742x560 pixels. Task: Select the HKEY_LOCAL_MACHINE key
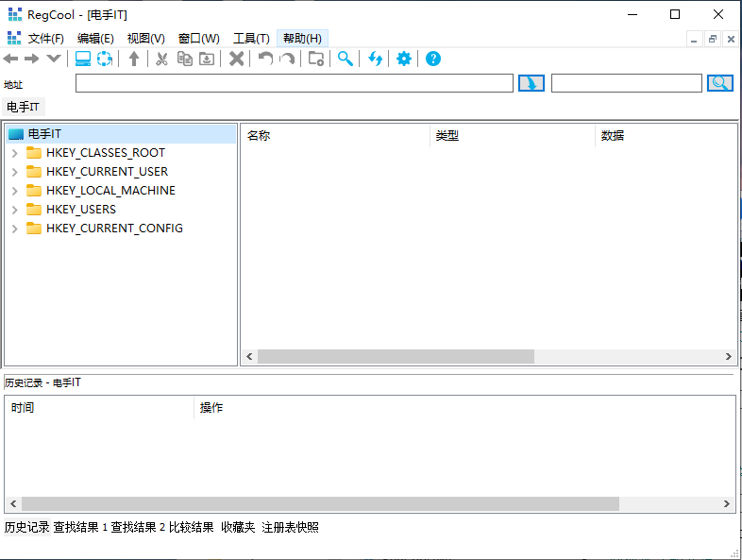[110, 191]
